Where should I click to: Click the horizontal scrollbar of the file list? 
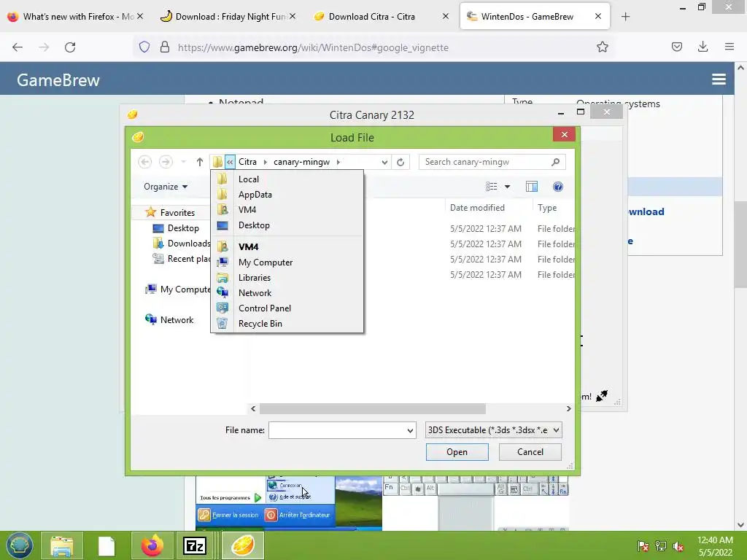(372, 408)
